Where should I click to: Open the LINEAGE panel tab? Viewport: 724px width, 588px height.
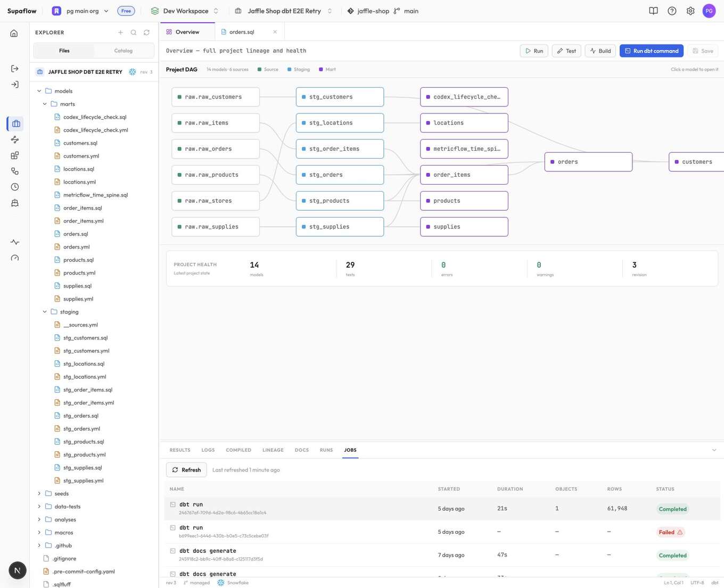point(273,450)
